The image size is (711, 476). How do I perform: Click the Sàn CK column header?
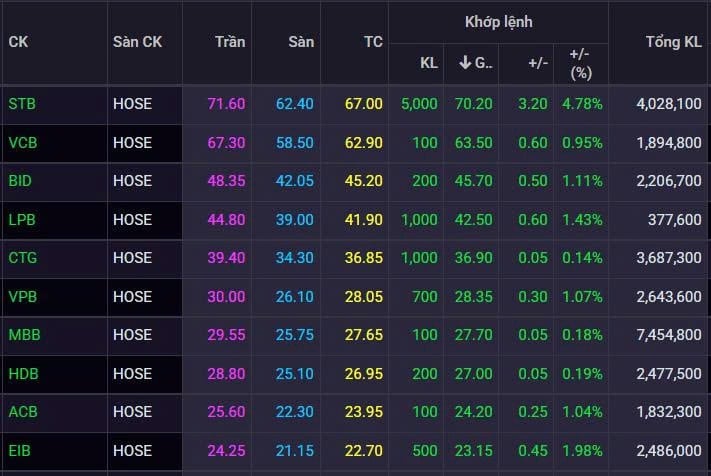[x=137, y=42]
